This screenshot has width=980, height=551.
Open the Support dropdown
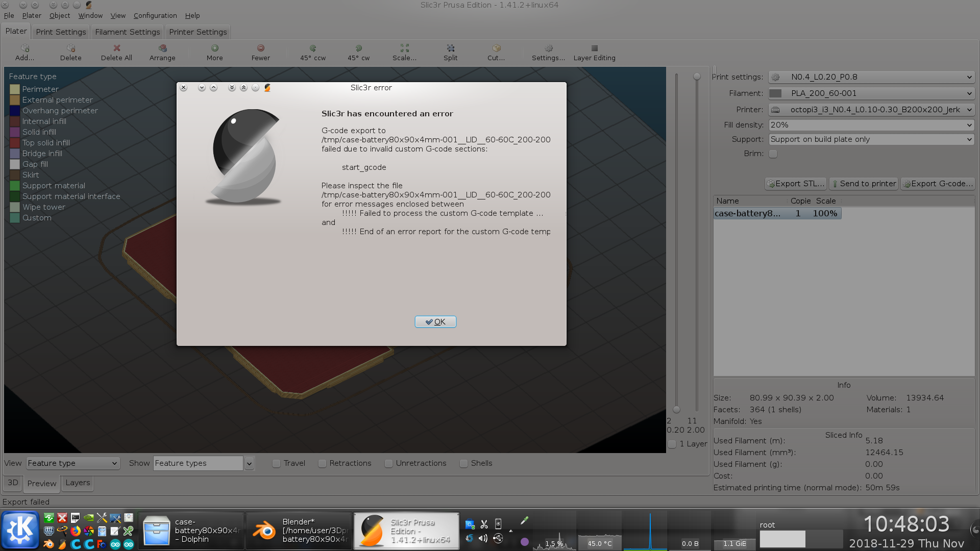click(871, 139)
